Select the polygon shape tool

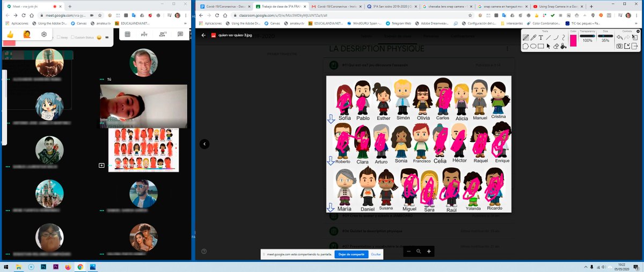[526, 46]
